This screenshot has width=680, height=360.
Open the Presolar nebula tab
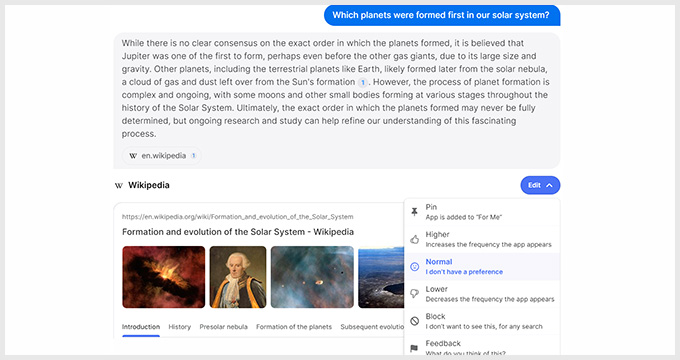(x=223, y=327)
